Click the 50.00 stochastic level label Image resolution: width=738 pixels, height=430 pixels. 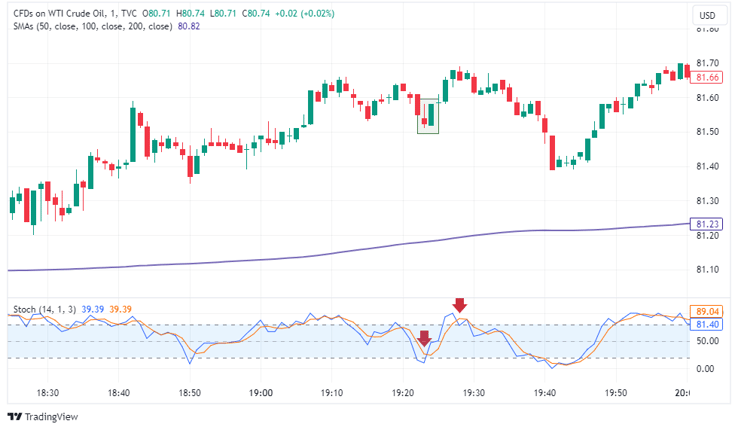pyautogui.click(x=707, y=341)
